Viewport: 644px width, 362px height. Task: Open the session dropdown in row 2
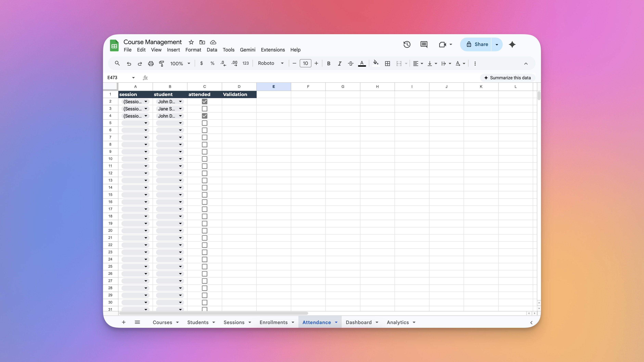click(x=146, y=102)
